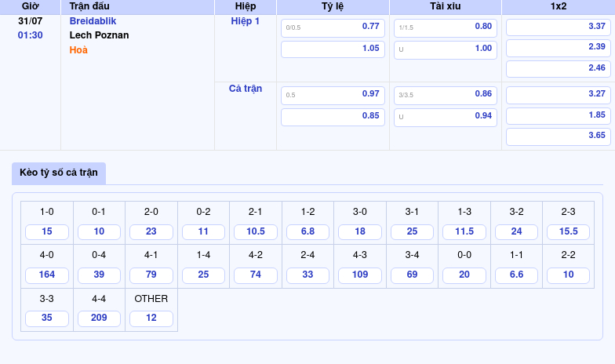615x364 pixels.
Task: Choose the 0-0 score odds 20
Action: point(464,275)
